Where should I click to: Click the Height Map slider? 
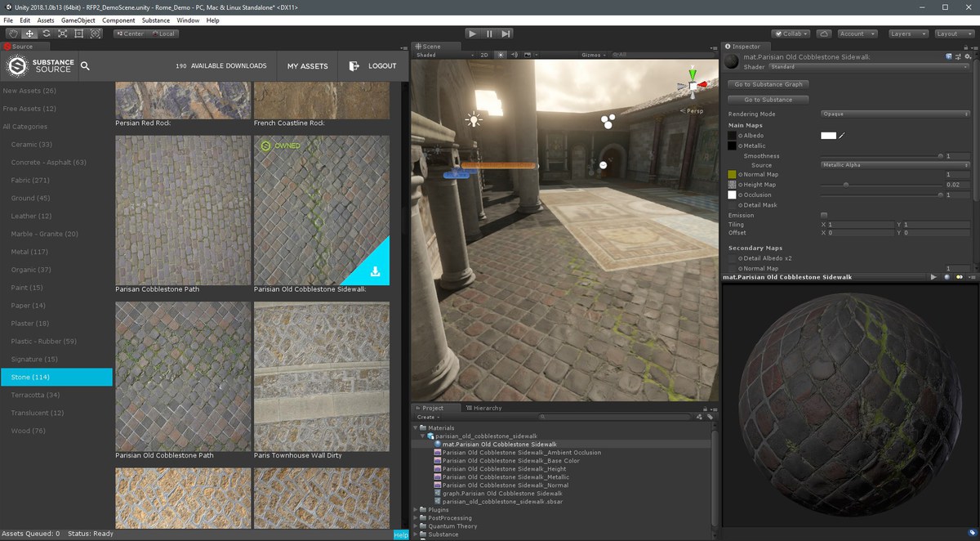[882, 185]
